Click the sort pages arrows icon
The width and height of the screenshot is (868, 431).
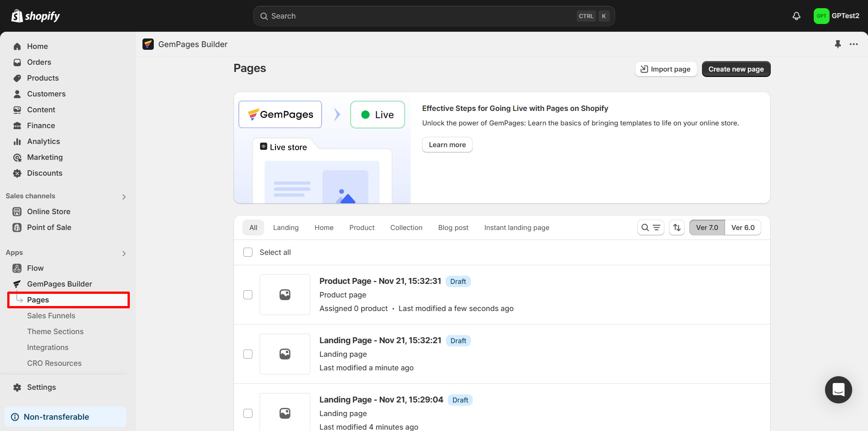(677, 228)
